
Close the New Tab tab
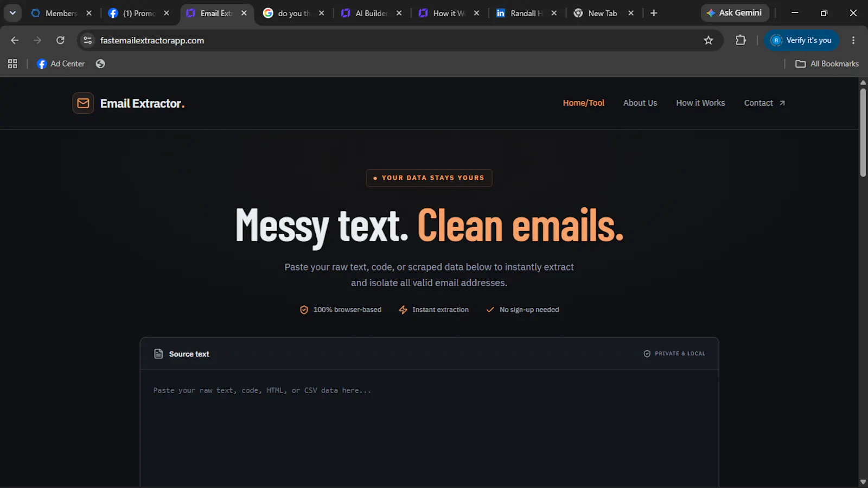click(x=631, y=13)
